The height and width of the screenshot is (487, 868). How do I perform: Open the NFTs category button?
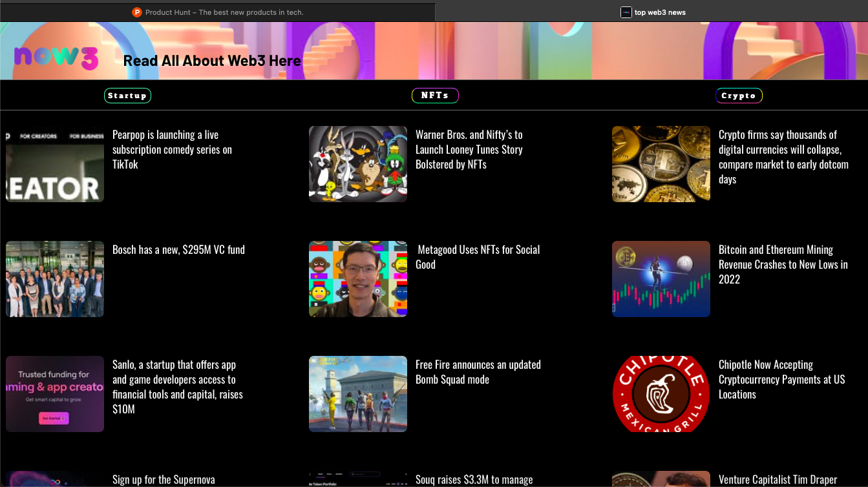(x=435, y=96)
